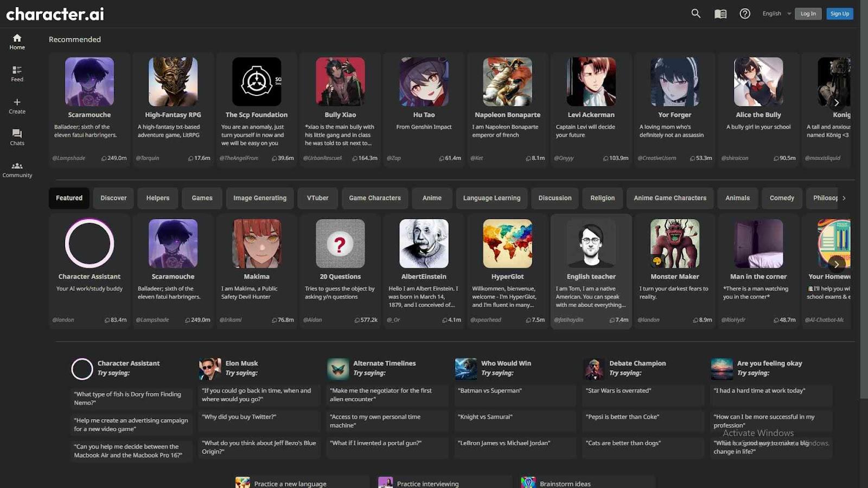Open Language Learning tab
868x488 pixels.
pyautogui.click(x=492, y=198)
